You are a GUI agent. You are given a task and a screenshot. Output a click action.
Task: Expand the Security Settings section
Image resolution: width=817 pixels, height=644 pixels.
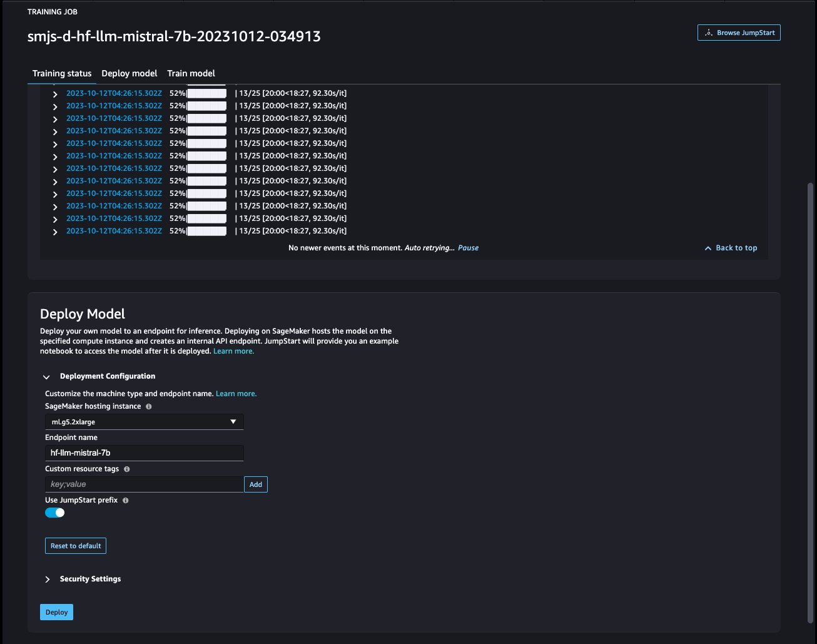tap(47, 580)
